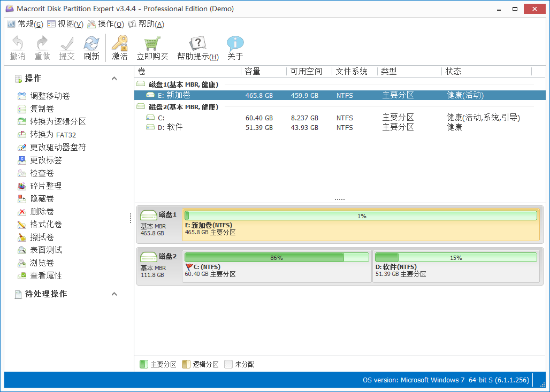Screen dimensions: 550x392
Task: Open the 视图(V) menu
Action: 65,24
